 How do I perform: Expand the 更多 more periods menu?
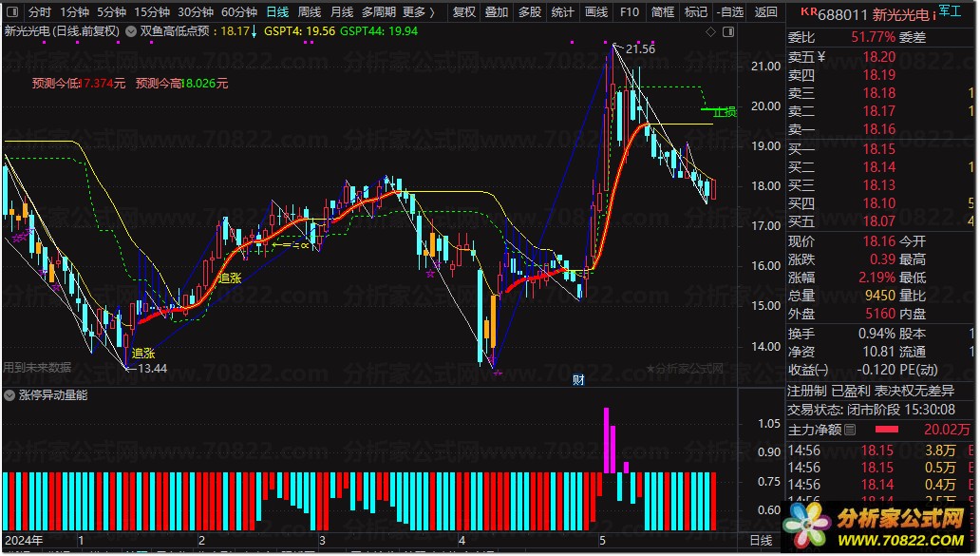pos(418,12)
